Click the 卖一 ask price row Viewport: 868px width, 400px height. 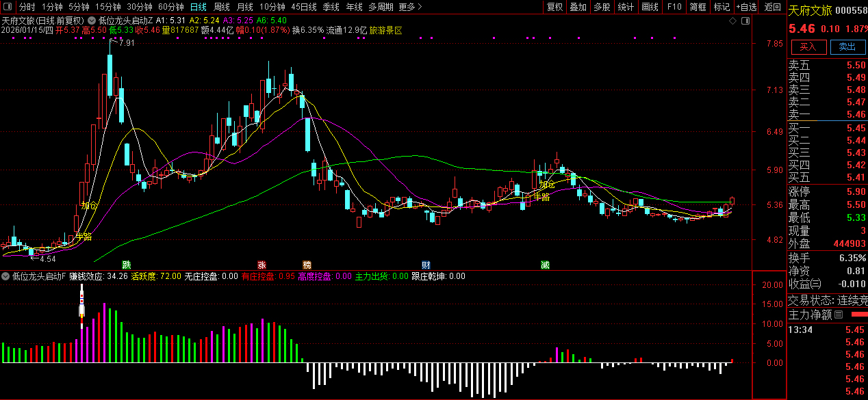[828, 114]
